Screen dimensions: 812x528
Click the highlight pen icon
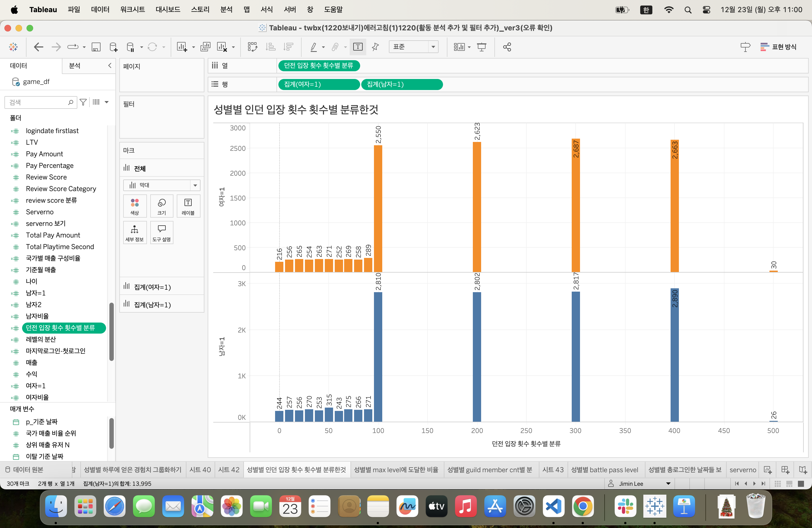[x=313, y=47]
